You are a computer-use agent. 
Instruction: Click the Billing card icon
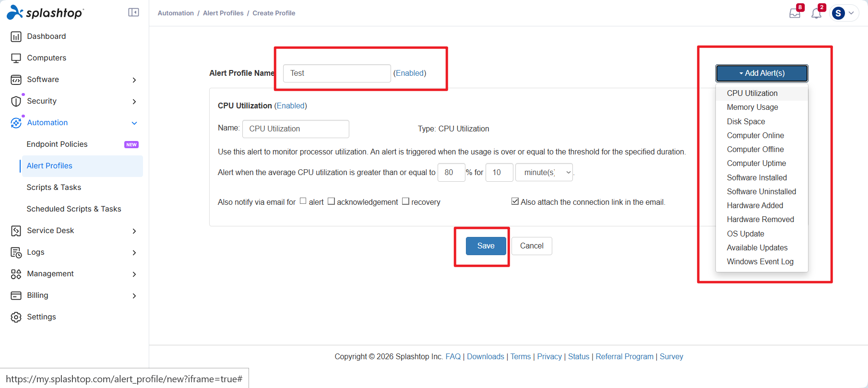[16, 295]
